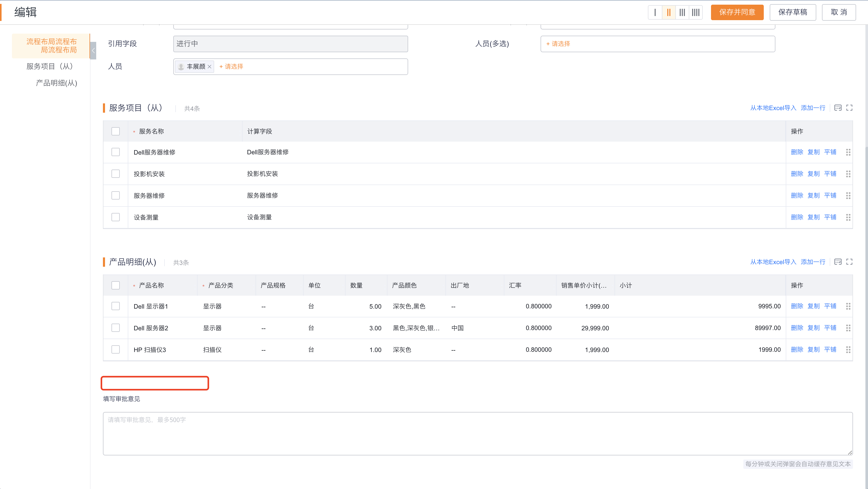Click into the 审批意见 text area
868x489 pixels.
(x=477, y=433)
